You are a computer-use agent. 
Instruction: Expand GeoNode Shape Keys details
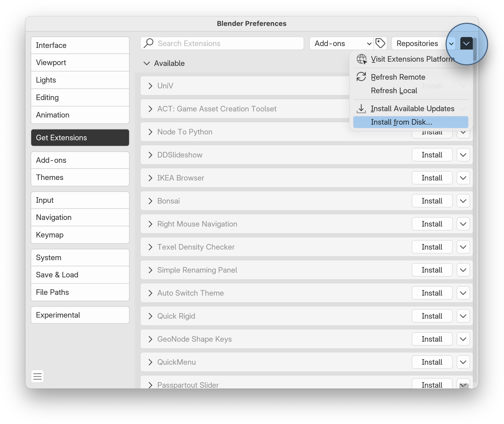coord(150,339)
